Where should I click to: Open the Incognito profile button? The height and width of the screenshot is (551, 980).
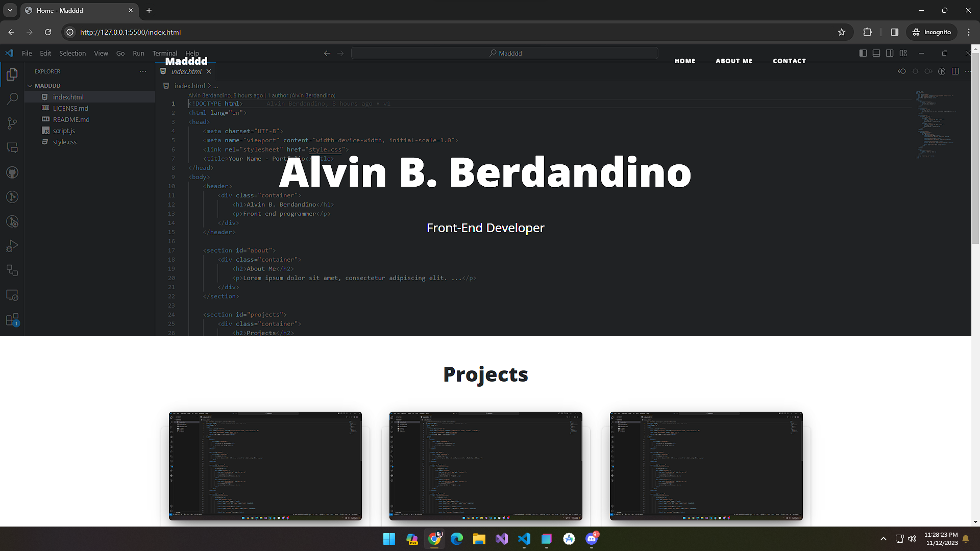click(932, 32)
